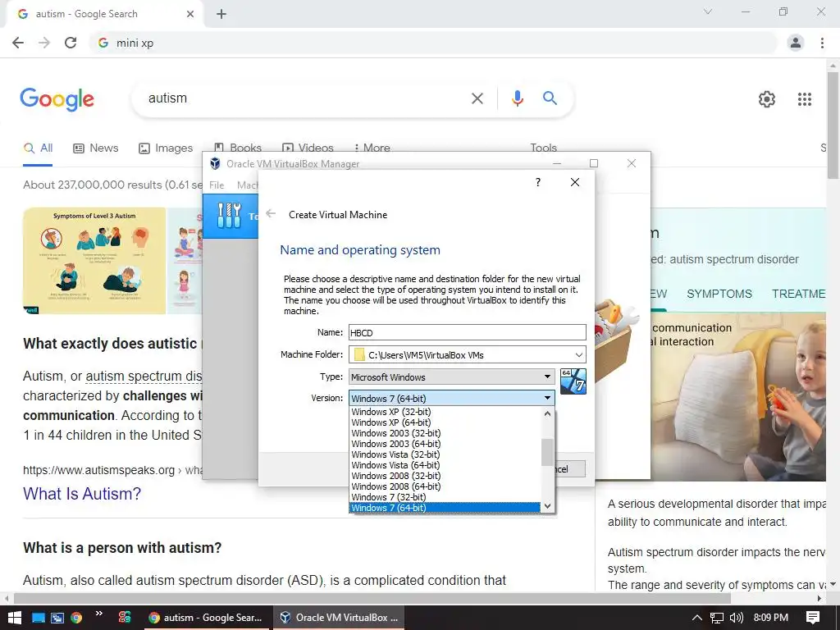Click the page's horizontal scrollbar
This screenshot has width=840, height=630.
point(372,598)
